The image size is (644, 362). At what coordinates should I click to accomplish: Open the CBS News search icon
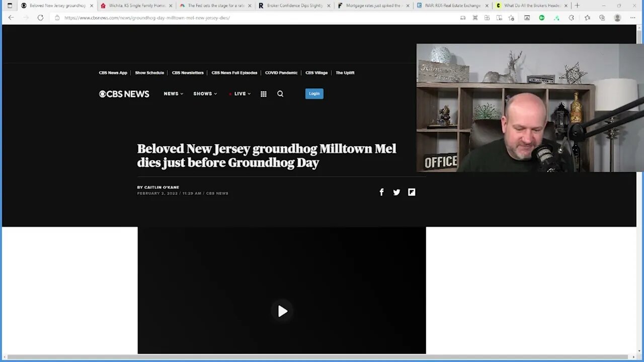(280, 94)
